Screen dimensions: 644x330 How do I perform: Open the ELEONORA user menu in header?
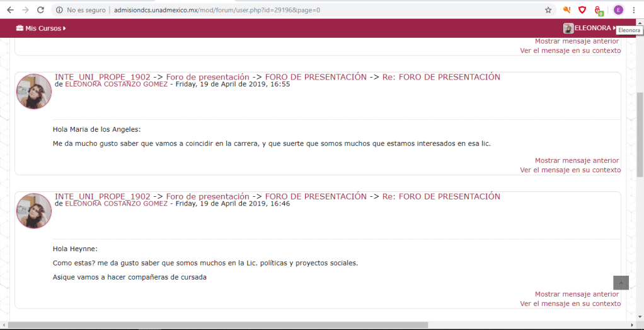coord(591,28)
